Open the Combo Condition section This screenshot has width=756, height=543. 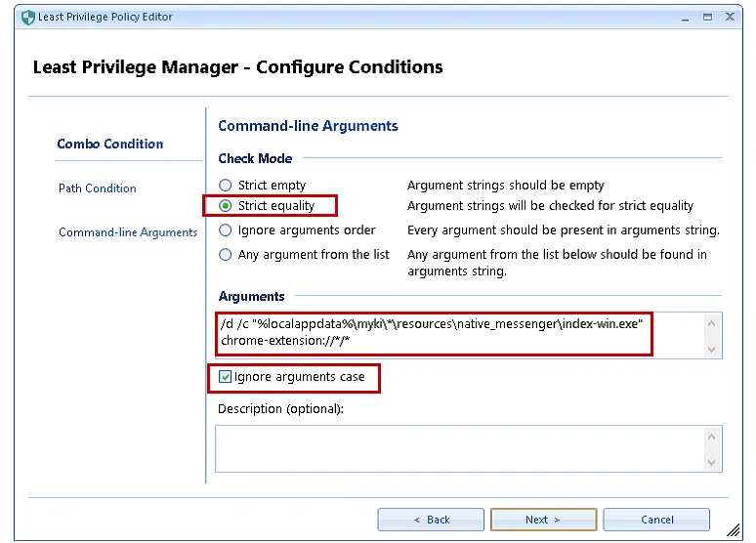tap(110, 144)
